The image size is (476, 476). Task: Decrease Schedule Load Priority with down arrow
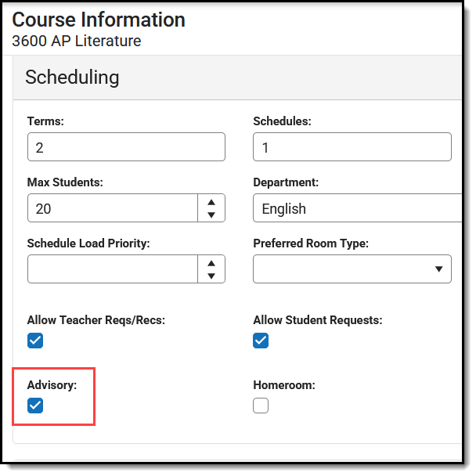[x=211, y=276]
